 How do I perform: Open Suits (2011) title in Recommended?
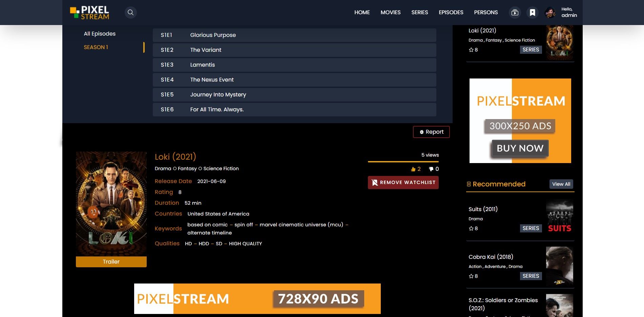[x=483, y=209]
